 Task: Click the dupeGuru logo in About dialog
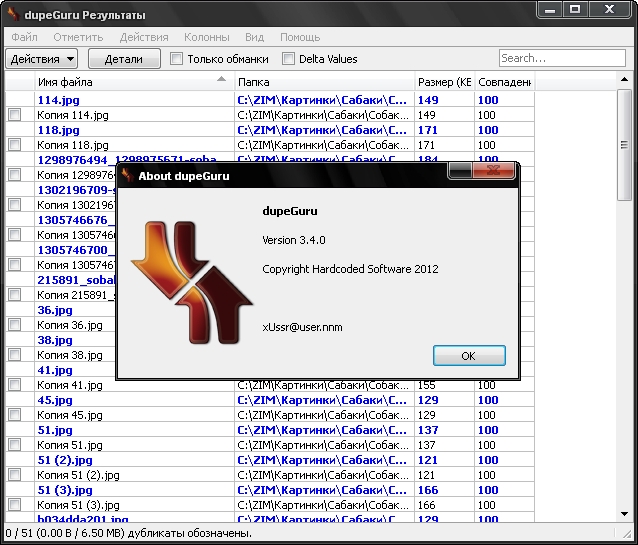pyautogui.click(x=192, y=282)
